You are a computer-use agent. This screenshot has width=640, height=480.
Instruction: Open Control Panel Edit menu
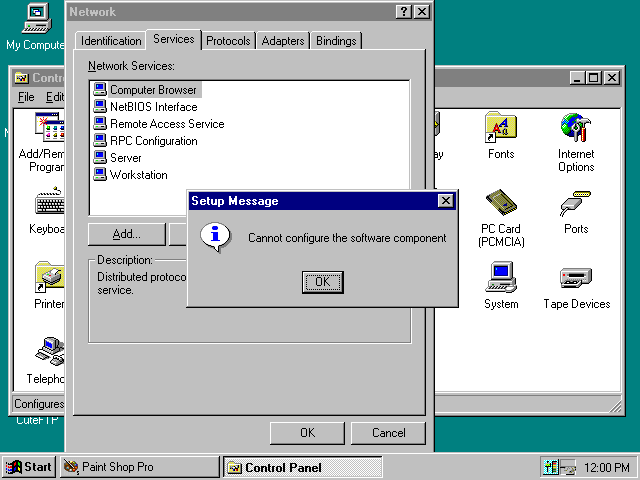point(54,97)
